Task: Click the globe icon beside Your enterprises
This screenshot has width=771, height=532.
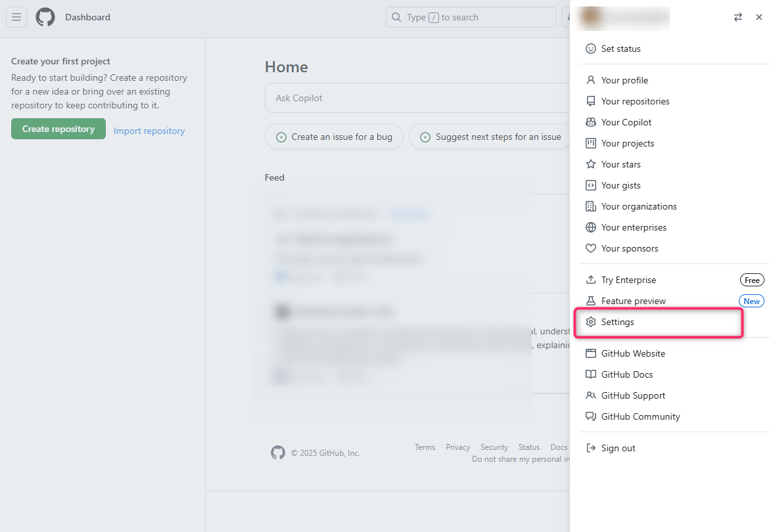Action: point(590,227)
